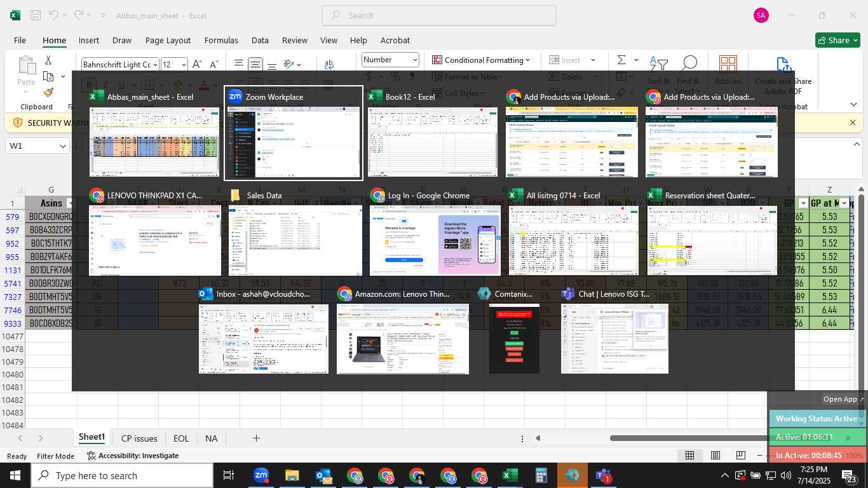Switch to All lisitng 0714 Excel window
Screen dimensions: 868x488
pyautogui.click(x=574, y=232)
